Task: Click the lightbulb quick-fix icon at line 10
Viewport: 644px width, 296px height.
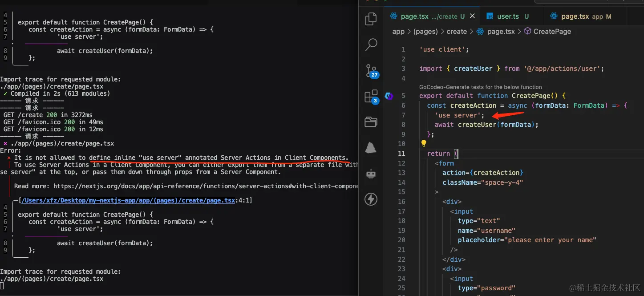Action: [424, 143]
